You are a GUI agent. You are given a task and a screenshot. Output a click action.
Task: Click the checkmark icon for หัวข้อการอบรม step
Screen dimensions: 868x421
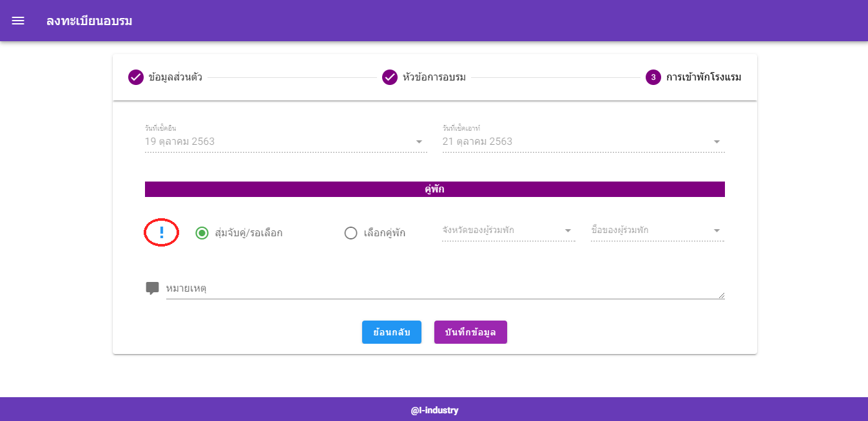coord(390,77)
